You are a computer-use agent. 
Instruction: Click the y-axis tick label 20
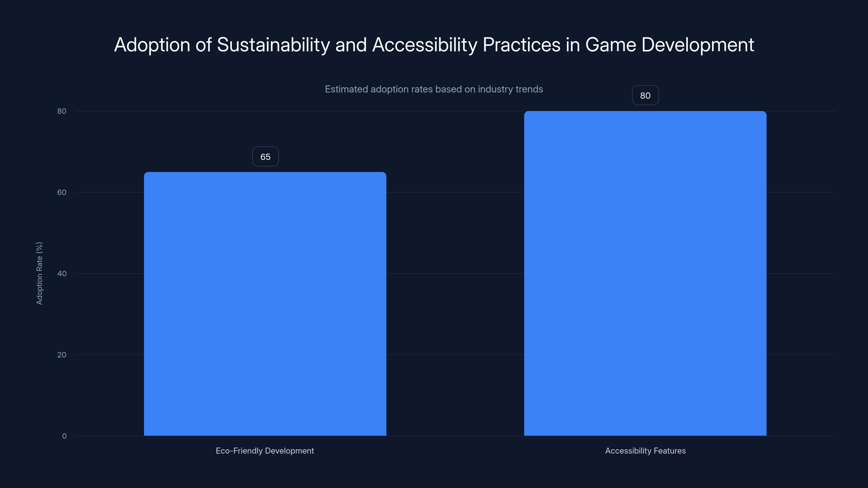[x=62, y=355]
